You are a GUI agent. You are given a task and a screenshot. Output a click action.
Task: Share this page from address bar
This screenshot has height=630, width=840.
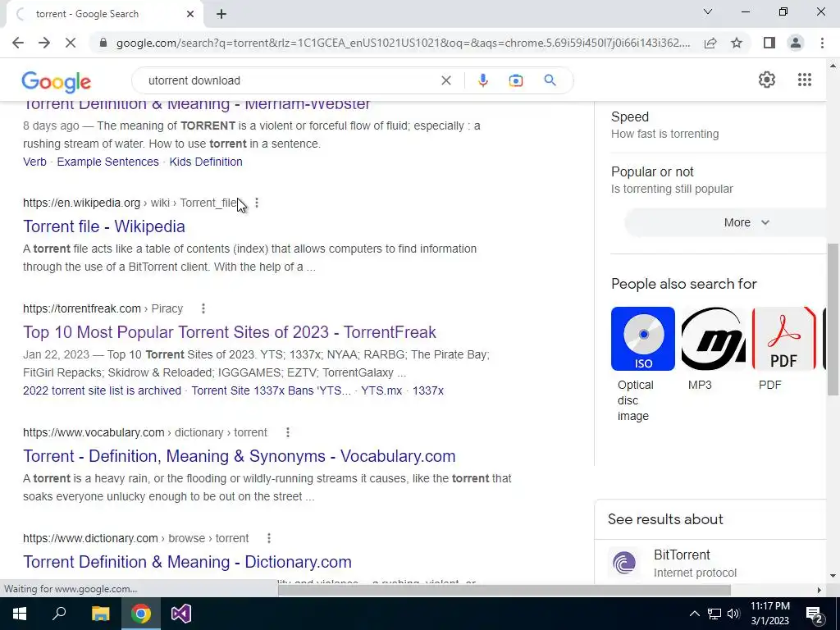710,43
